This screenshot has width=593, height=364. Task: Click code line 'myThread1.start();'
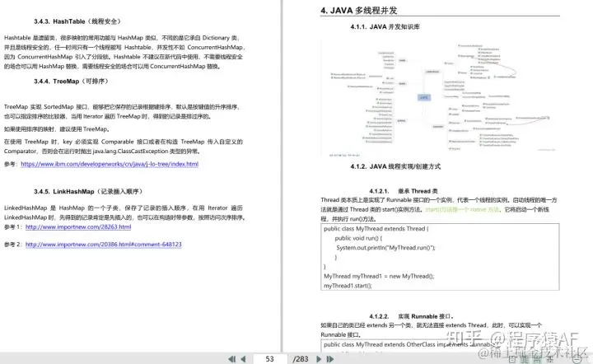(348, 286)
